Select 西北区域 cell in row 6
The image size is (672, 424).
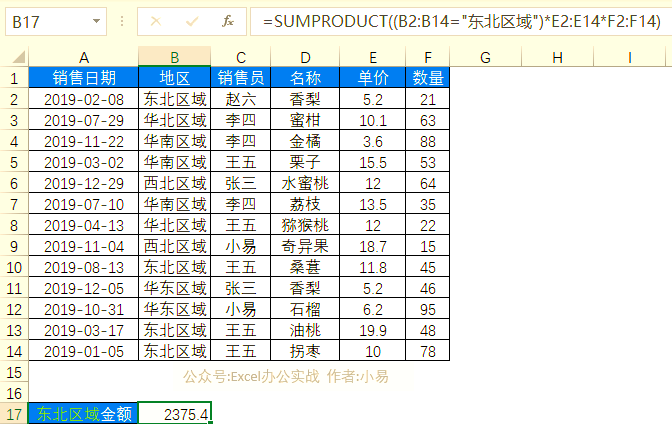click(x=174, y=183)
